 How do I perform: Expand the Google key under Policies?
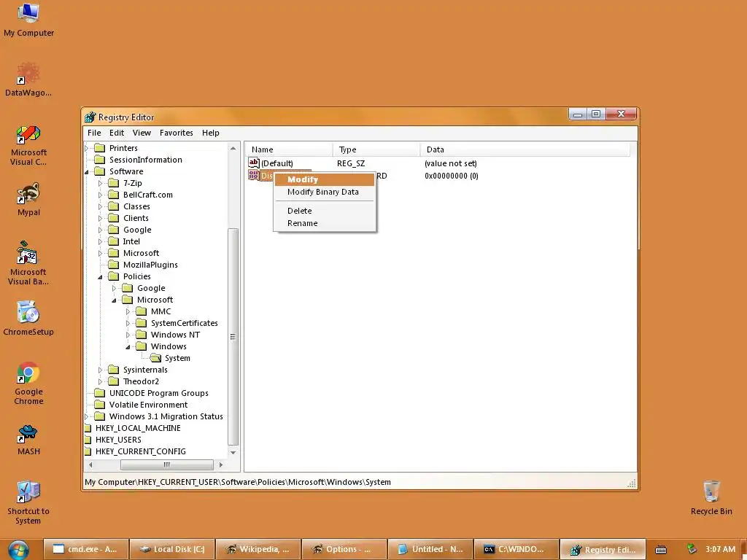tap(114, 288)
